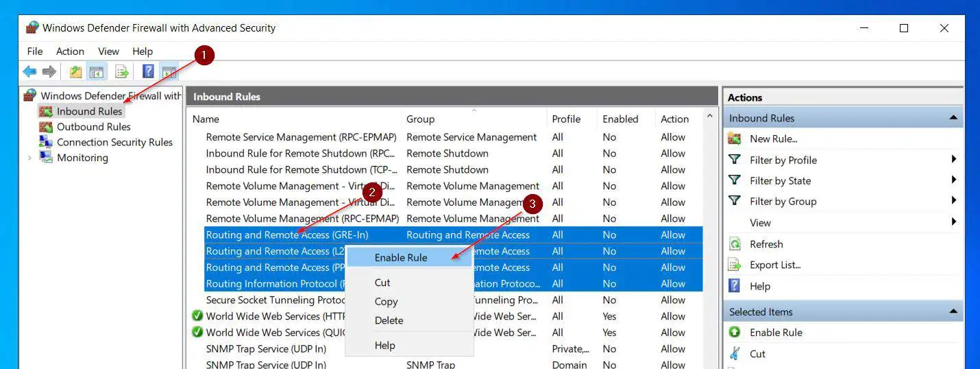Open the Filter by State submenu arrow

[x=953, y=180]
